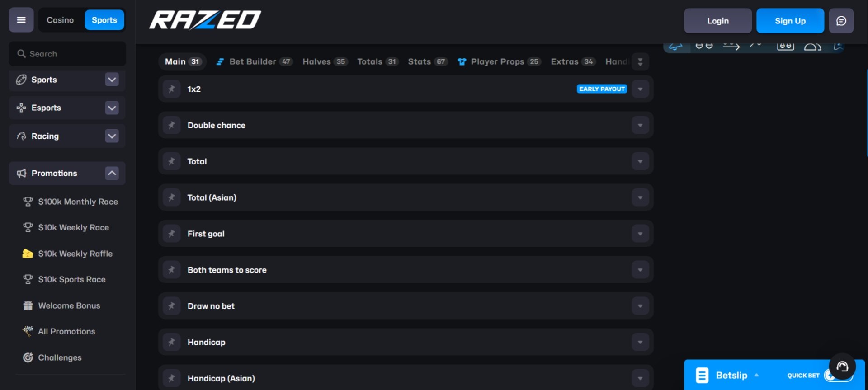Open the Halves tab
The width and height of the screenshot is (868, 390).
325,61
